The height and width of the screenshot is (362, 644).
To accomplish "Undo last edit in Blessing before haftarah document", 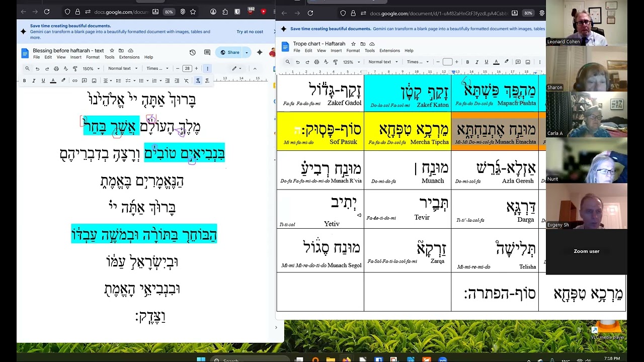I will [37, 68].
